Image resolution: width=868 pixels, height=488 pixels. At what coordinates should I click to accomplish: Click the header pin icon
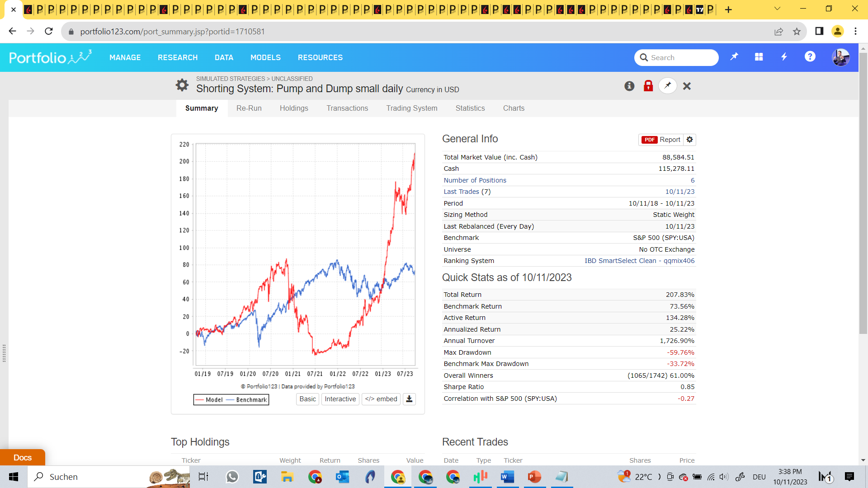pos(734,57)
